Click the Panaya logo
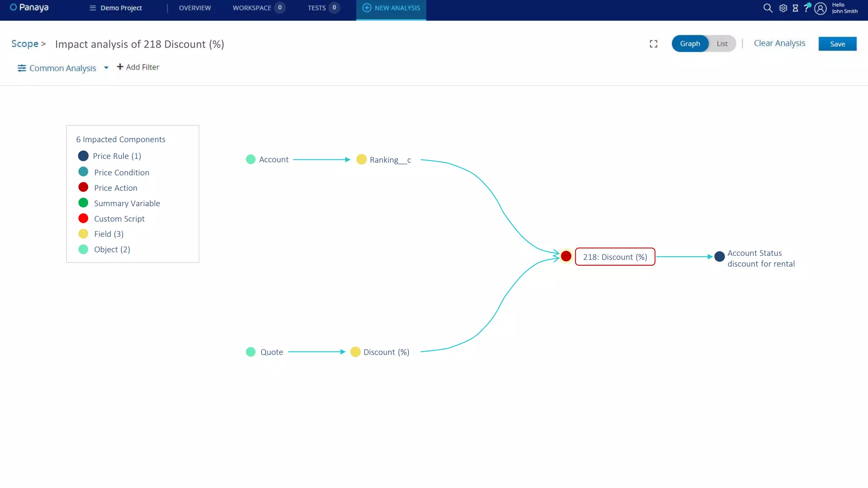 click(29, 8)
